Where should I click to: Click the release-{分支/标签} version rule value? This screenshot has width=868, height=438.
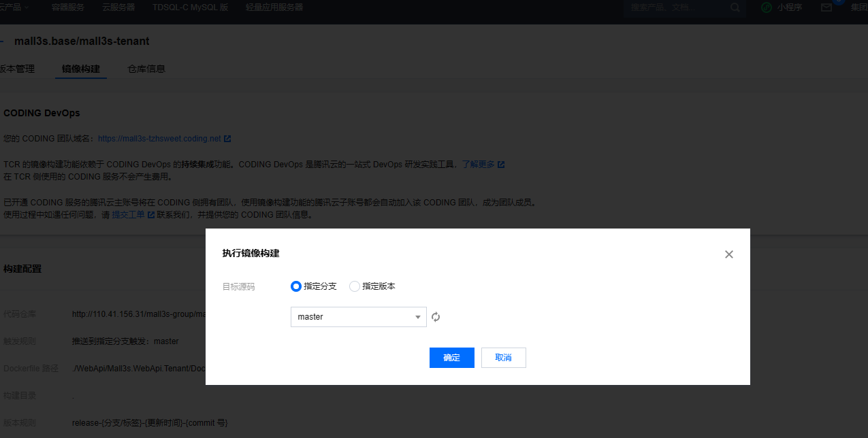coord(150,423)
